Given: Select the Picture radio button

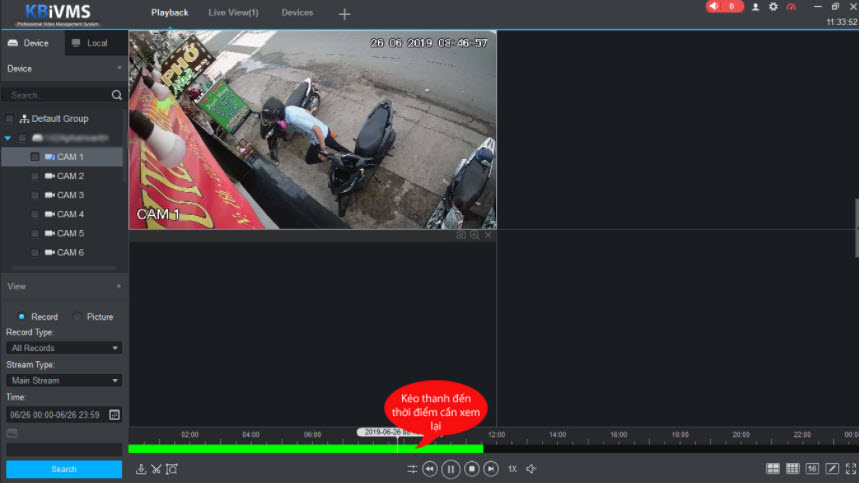Looking at the screenshot, I should pos(78,317).
